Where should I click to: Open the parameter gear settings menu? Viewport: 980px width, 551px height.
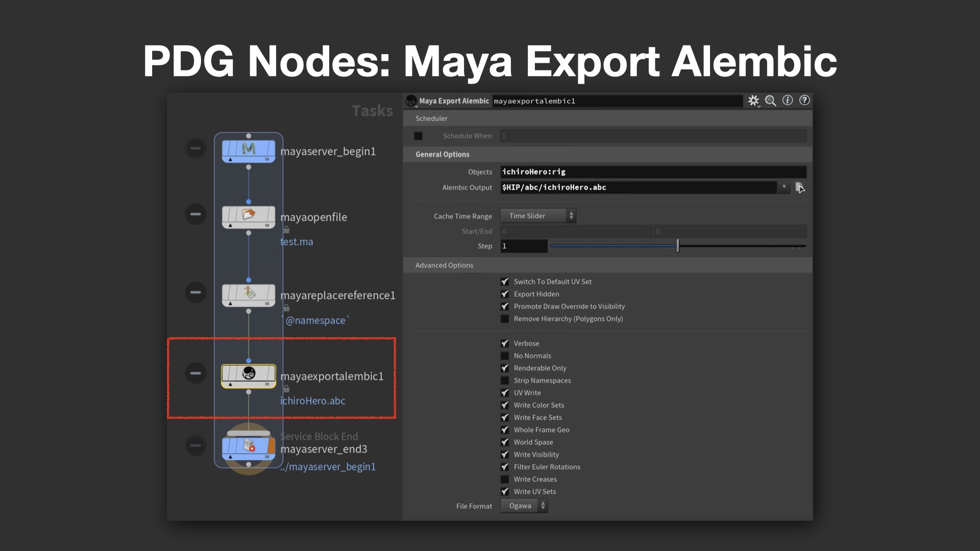(x=753, y=101)
